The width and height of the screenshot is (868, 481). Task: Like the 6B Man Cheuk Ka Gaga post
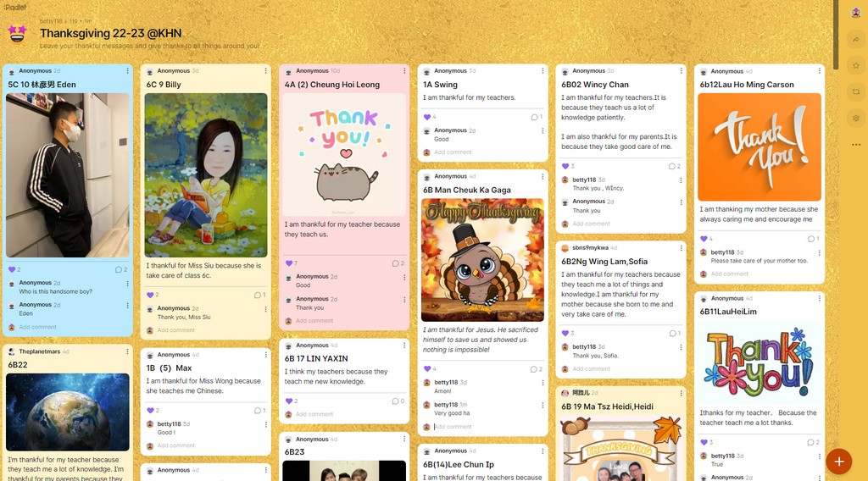point(427,368)
